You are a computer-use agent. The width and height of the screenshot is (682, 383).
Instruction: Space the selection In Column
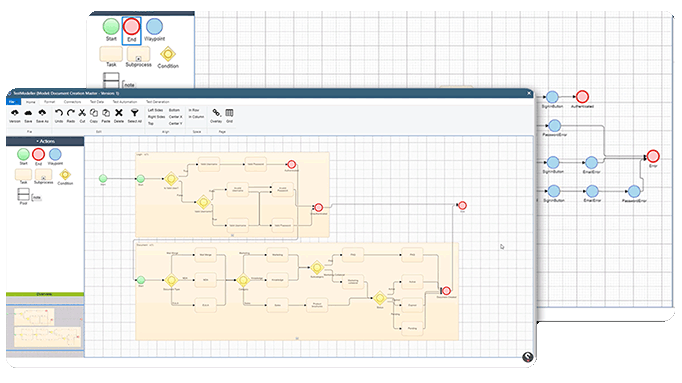click(x=196, y=117)
